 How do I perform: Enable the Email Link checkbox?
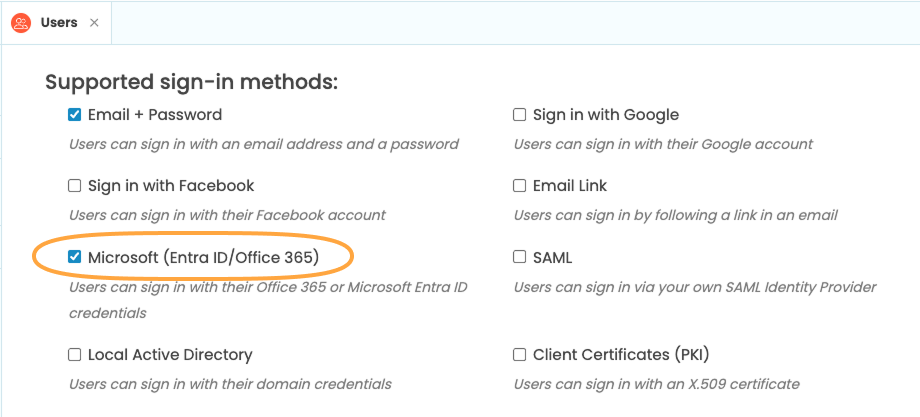point(520,186)
